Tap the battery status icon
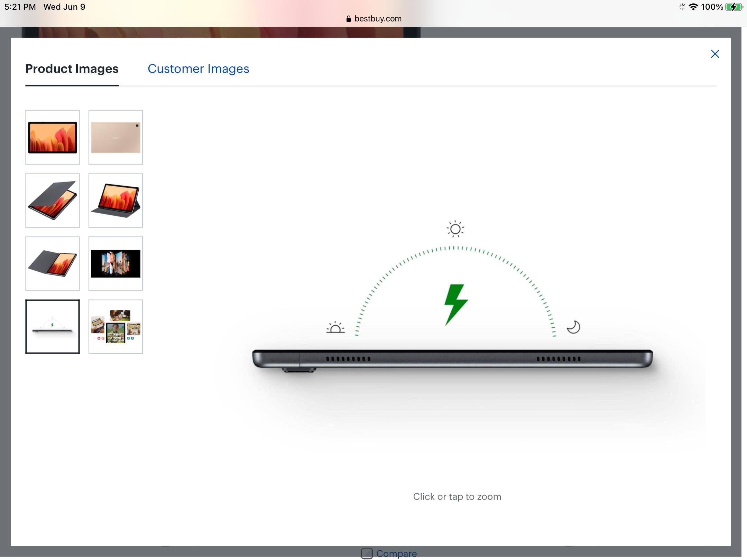This screenshot has width=747, height=560. point(734,7)
